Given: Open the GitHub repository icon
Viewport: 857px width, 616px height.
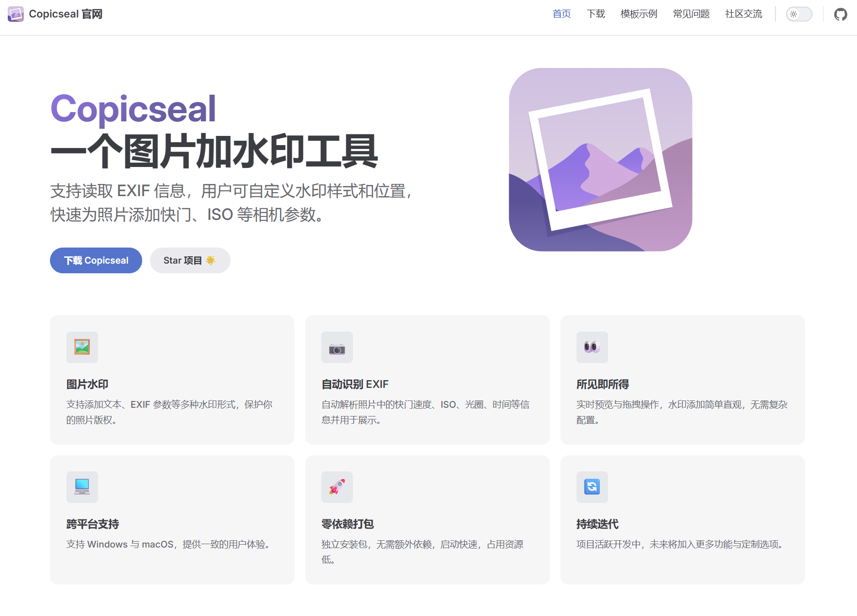Looking at the screenshot, I should [841, 14].
